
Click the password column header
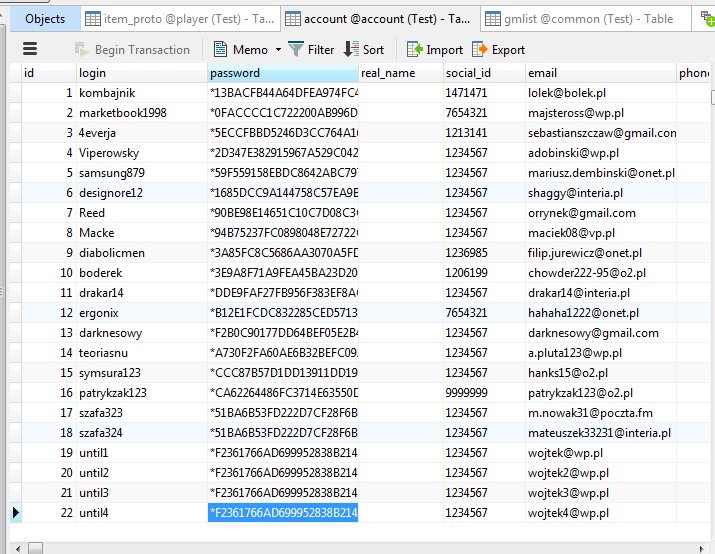(283, 73)
